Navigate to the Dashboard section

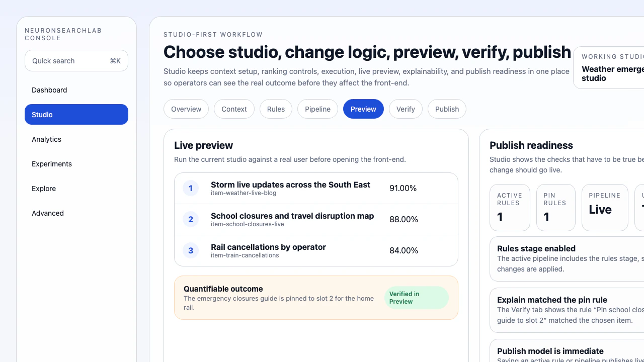[49, 90]
